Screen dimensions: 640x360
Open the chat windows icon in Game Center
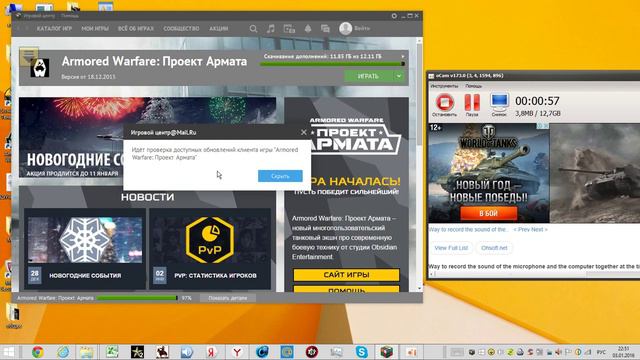point(325,29)
